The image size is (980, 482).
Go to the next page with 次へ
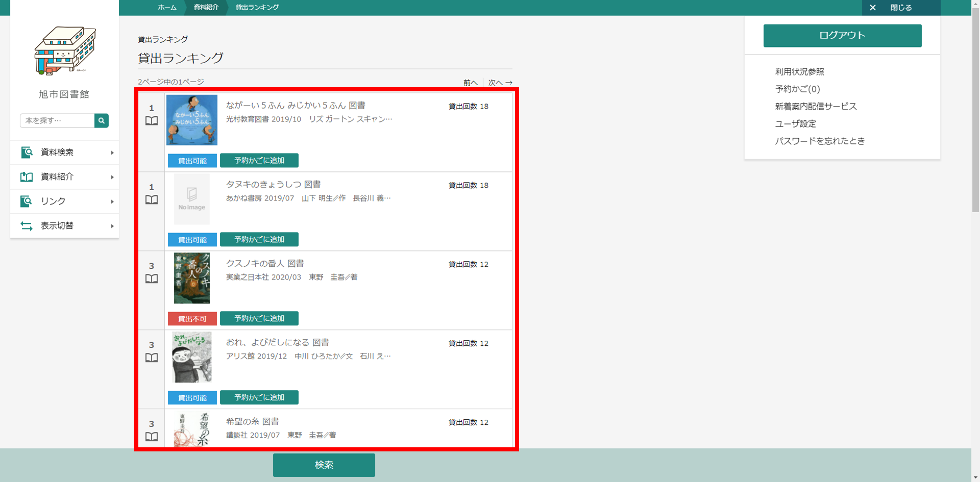[500, 83]
